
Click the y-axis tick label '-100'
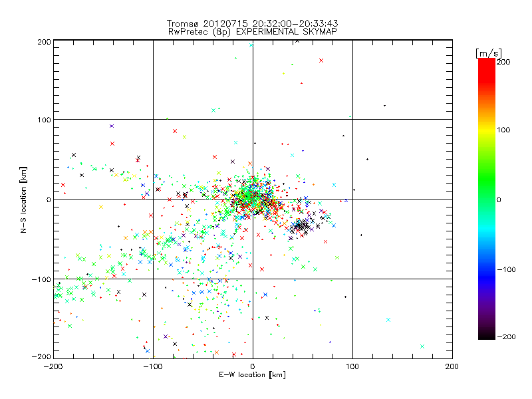pos(41,279)
